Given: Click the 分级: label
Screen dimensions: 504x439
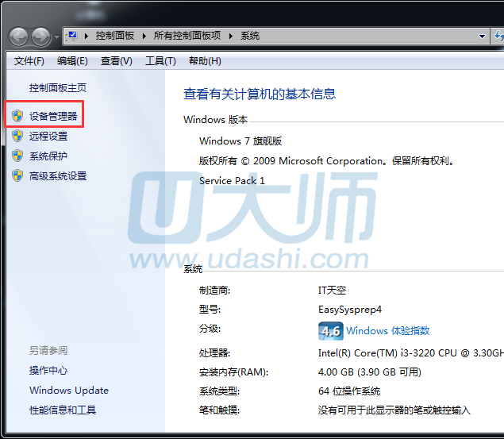Looking at the screenshot, I should (x=210, y=329).
